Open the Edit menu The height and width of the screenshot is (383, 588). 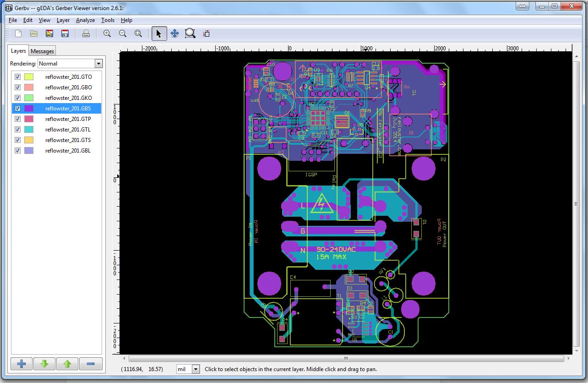pos(28,20)
